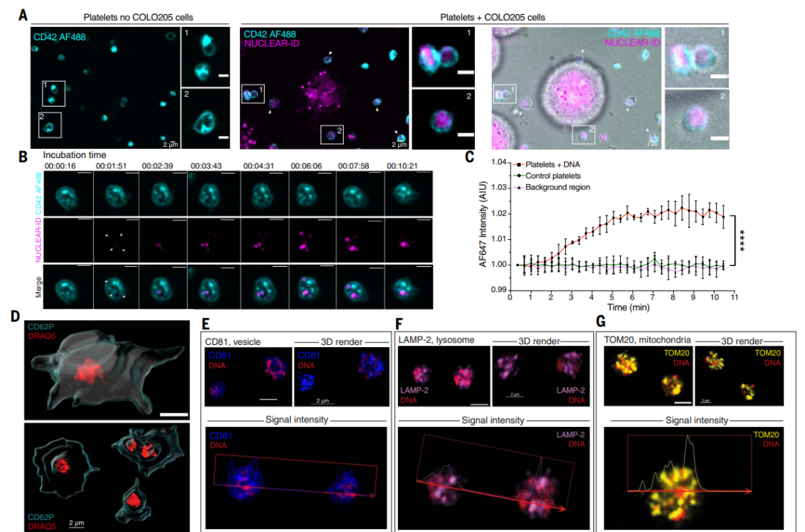Viewport: 805px width, 532px height.
Task: Click the 1.04 value on the y-axis
Action: [x=499, y=162]
